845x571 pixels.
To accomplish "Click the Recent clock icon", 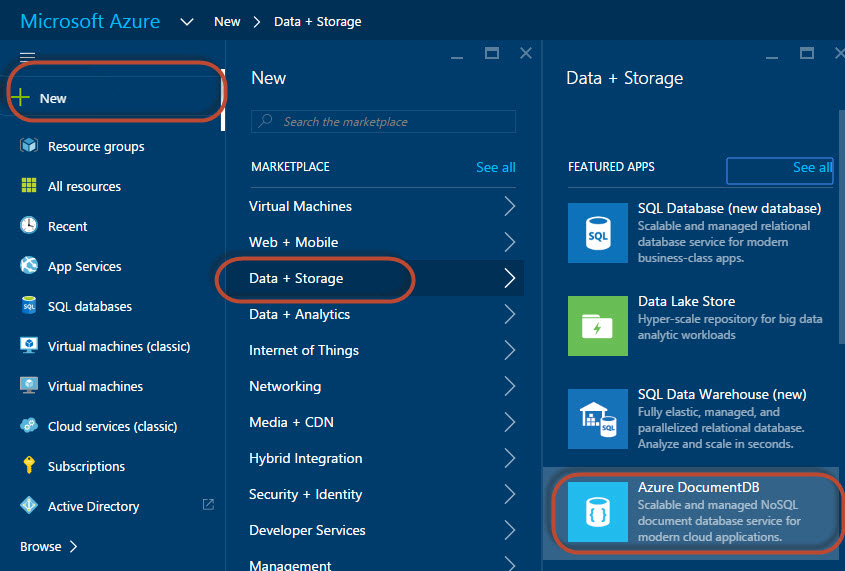I will click(x=29, y=226).
